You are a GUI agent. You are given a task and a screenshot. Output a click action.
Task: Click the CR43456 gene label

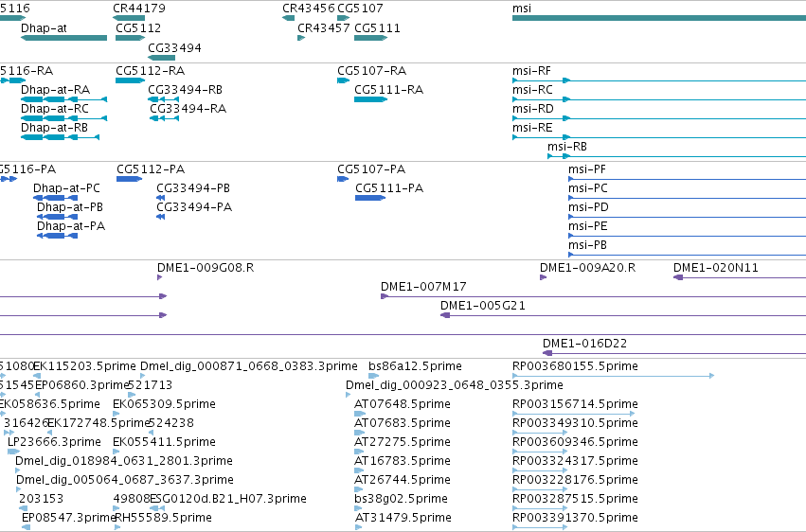(x=309, y=9)
